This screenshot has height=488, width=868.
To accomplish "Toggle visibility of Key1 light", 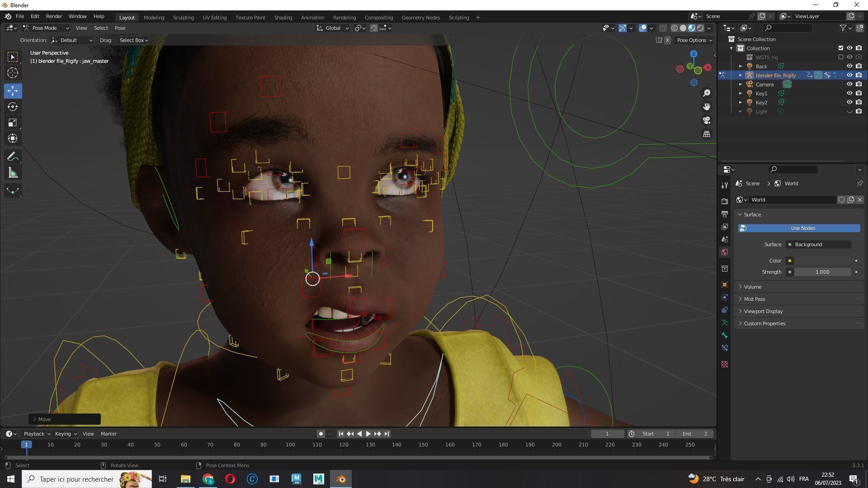I will (849, 94).
